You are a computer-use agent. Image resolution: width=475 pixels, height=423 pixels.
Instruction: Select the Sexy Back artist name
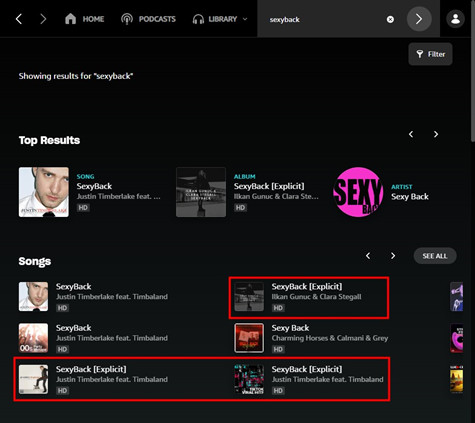(410, 197)
